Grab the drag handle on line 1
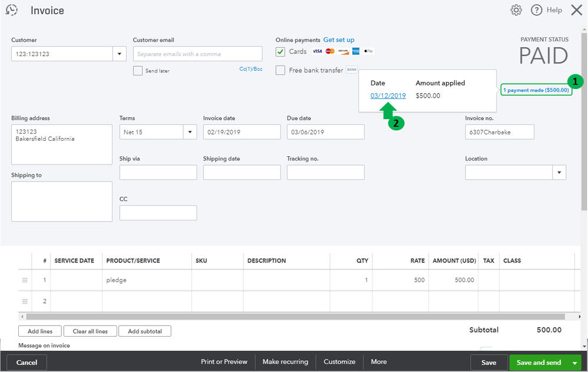 pos(25,280)
